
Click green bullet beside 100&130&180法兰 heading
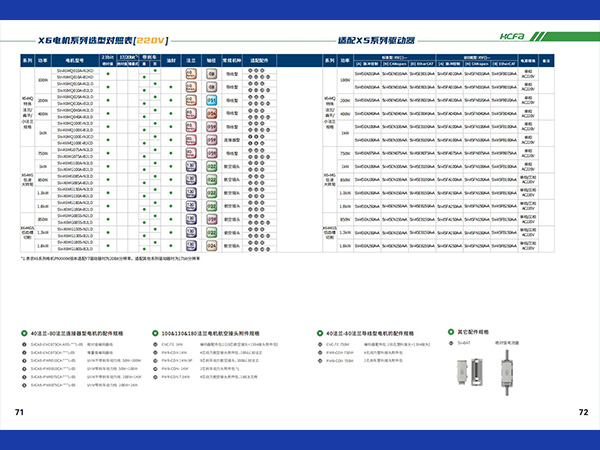(155, 331)
